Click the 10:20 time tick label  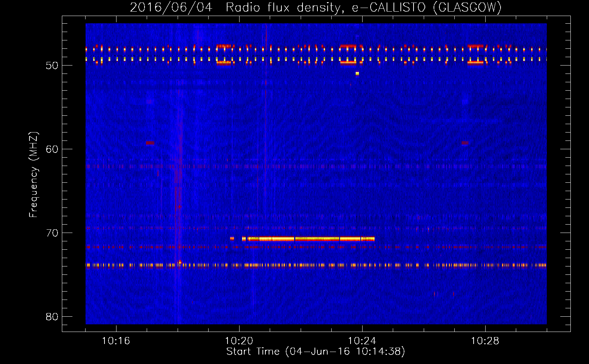pyautogui.click(x=239, y=341)
